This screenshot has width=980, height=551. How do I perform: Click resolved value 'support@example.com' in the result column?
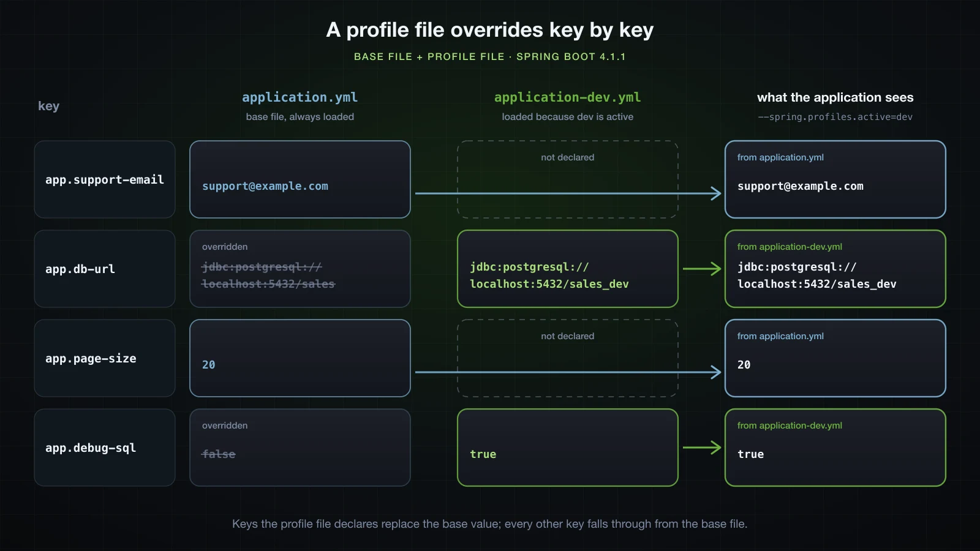click(x=801, y=186)
